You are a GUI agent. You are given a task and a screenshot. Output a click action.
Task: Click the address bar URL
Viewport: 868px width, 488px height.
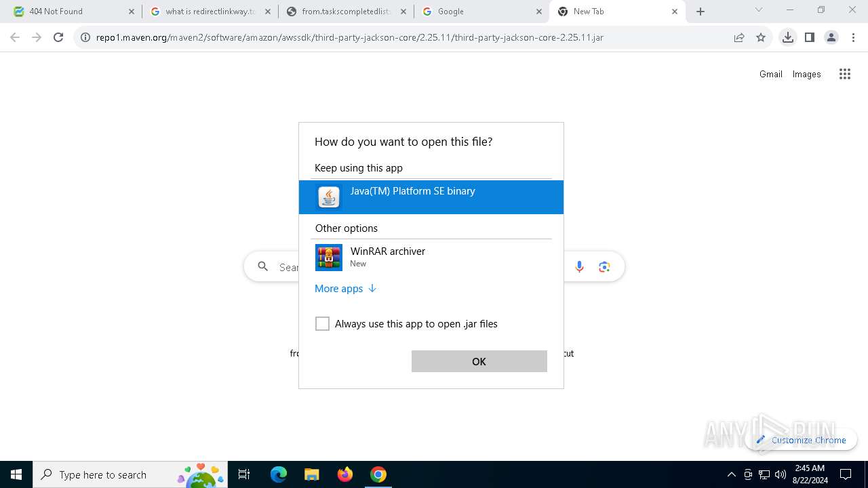tap(350, 37)
